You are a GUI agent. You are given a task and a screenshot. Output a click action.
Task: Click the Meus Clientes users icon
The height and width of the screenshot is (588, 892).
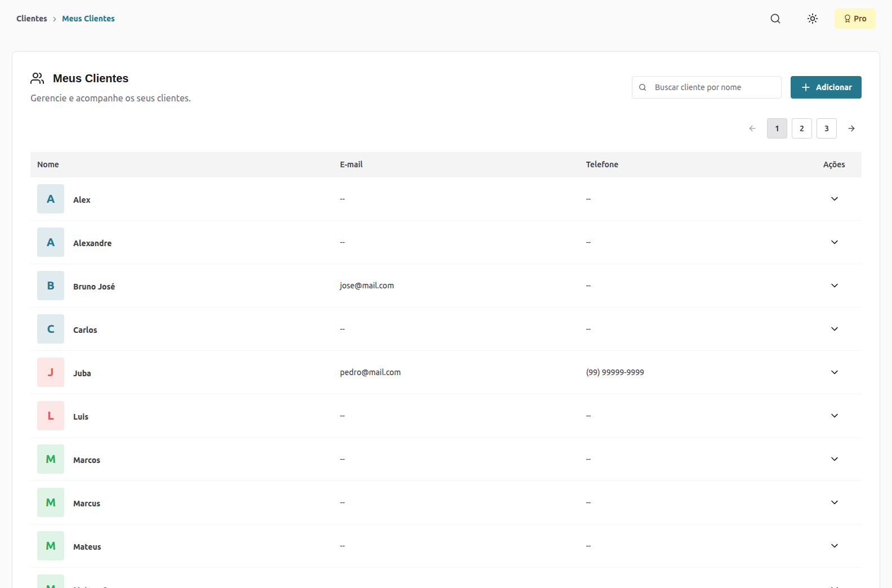[37, 78]
